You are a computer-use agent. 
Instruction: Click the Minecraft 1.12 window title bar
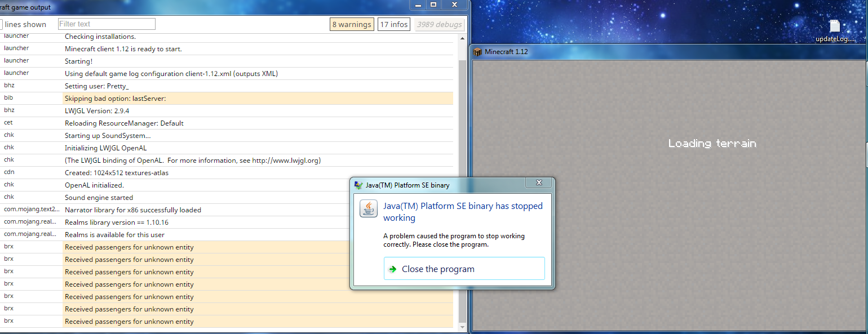pyautogui.click(x=668, y=52)
